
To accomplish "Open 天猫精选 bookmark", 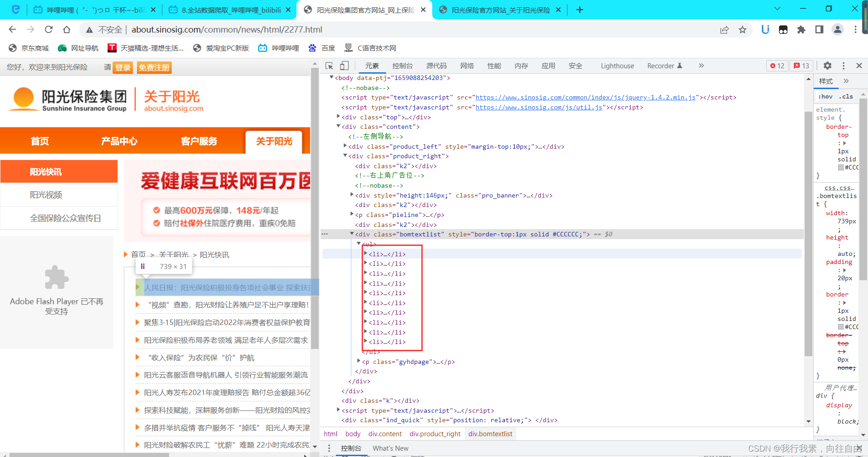I will [x=146, y=48].
